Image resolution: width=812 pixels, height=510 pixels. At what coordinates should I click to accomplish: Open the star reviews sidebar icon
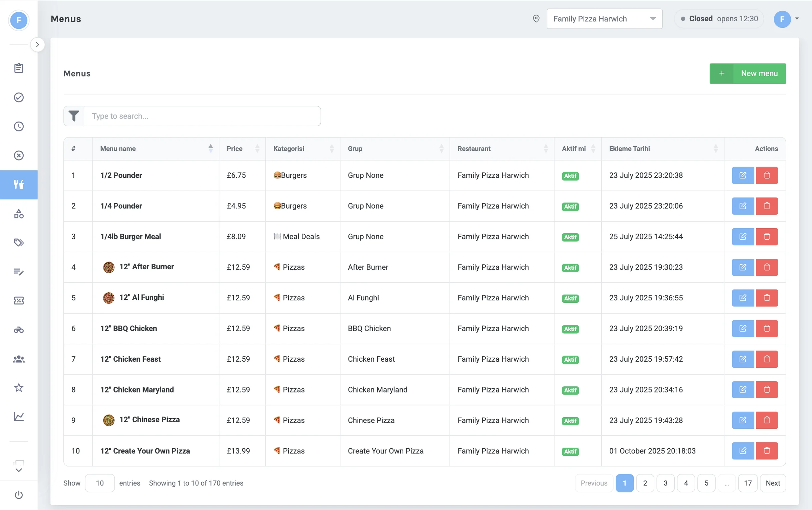point(19,388)
